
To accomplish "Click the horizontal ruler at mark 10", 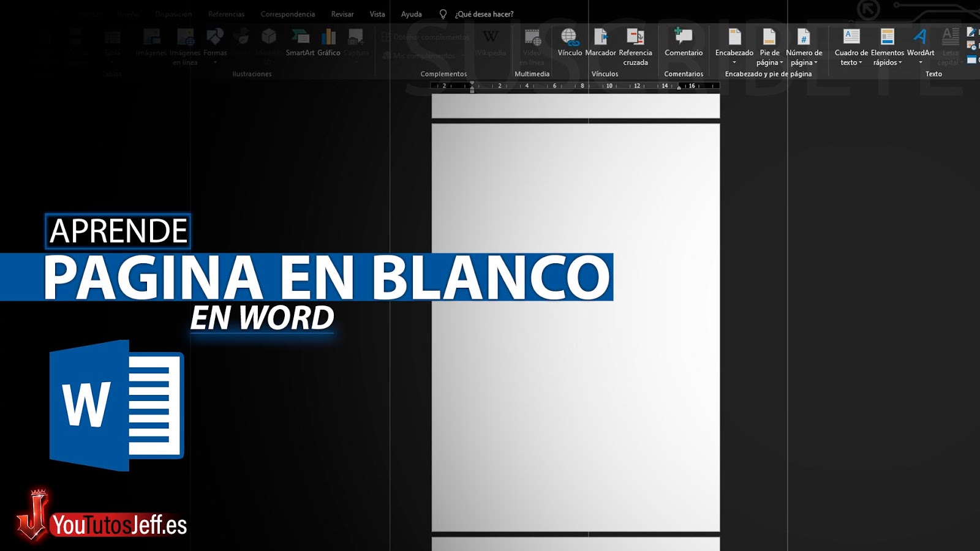I will (609, 86).
